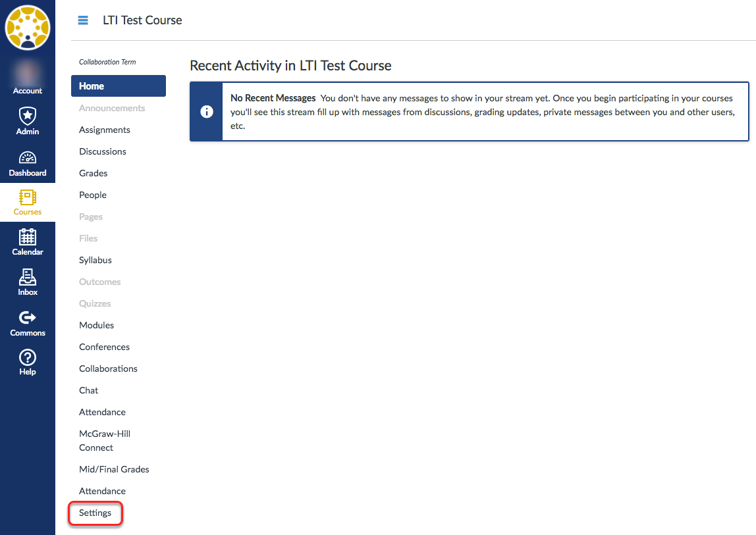Open Commons from the global navigation
The image size is (756, 535).
28,318
